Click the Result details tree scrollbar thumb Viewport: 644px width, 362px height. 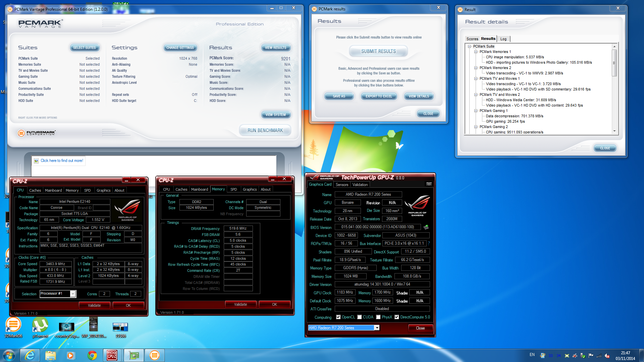tap(614, 63)
